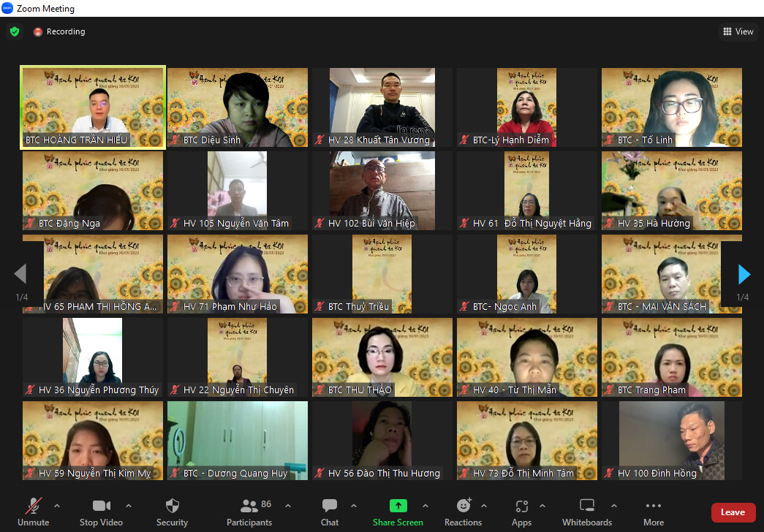The width and height of the screenshot is (764, 532).
Task: Go to next gallery page arrow
Action: [744, 274]
